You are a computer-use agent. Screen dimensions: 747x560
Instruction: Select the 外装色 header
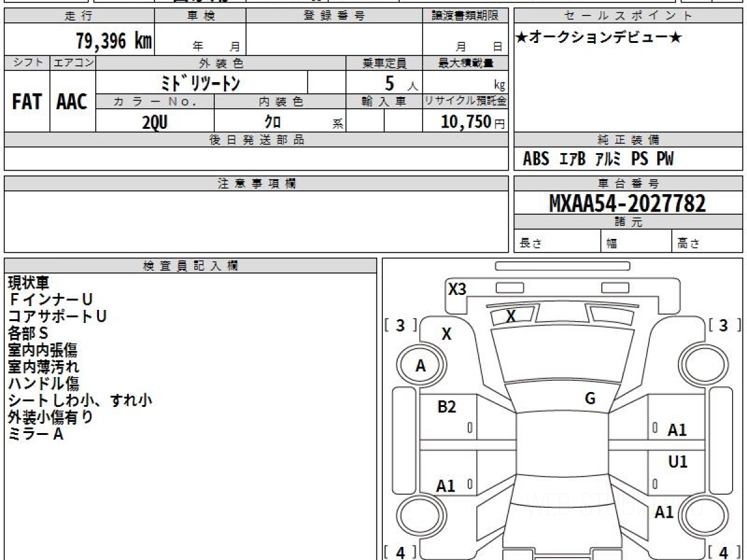click(221, 63)
